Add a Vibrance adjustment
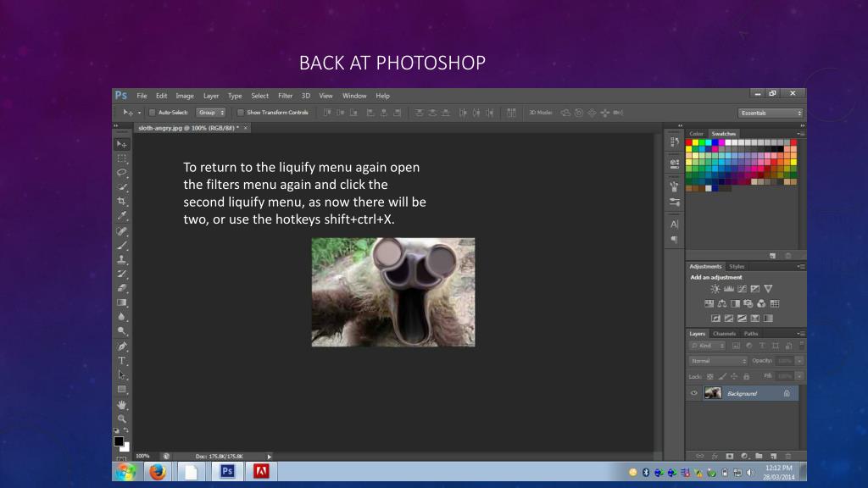868x488 pixels. 768,289
